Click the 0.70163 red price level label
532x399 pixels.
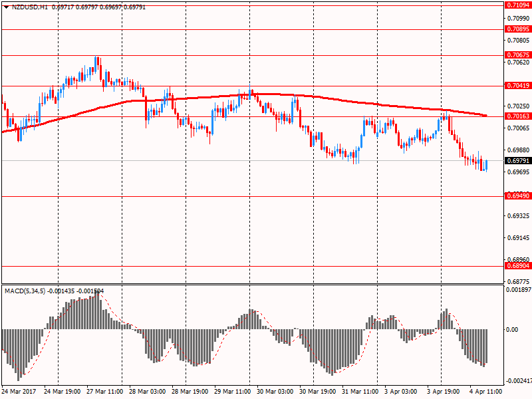coord(518,116)
